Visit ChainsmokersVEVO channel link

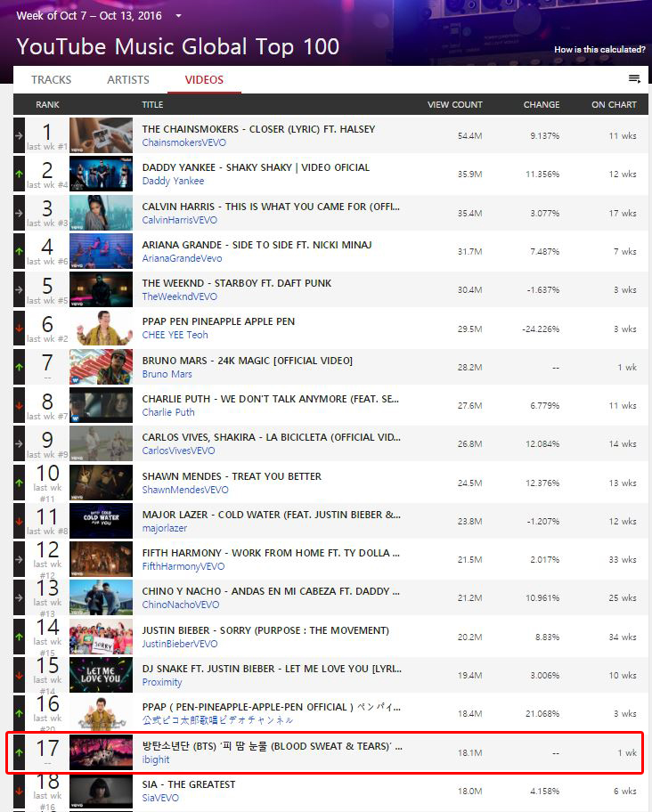click(x=183, y=142)
